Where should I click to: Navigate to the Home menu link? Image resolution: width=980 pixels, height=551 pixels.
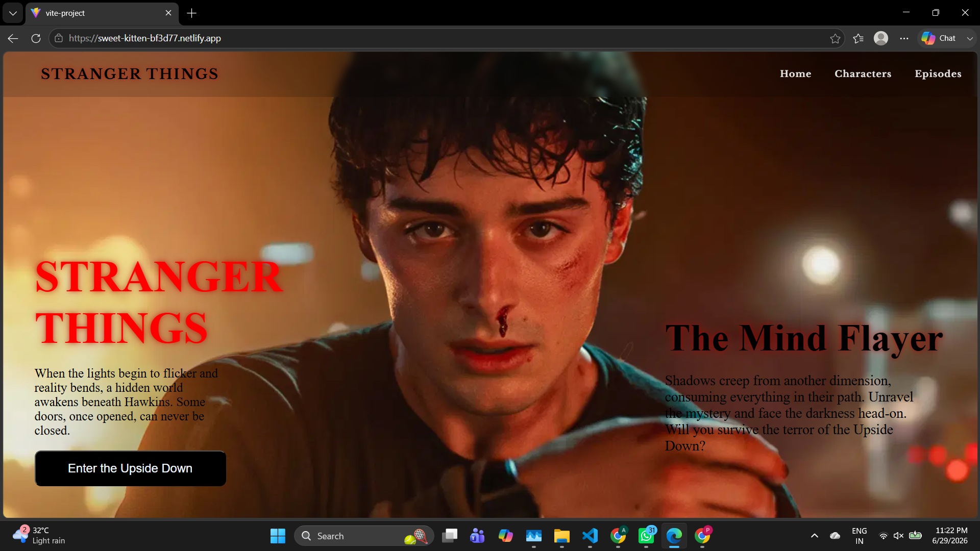[x=795, y=74]
